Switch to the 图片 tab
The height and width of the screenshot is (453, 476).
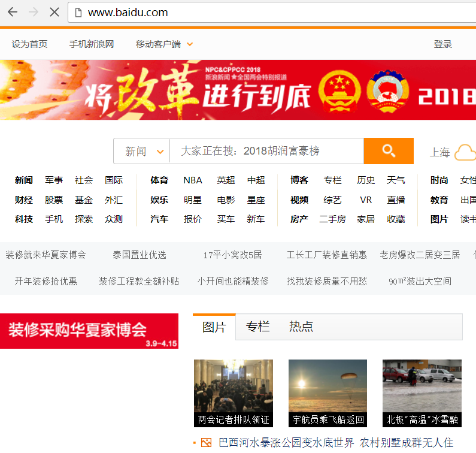[214, 327]
